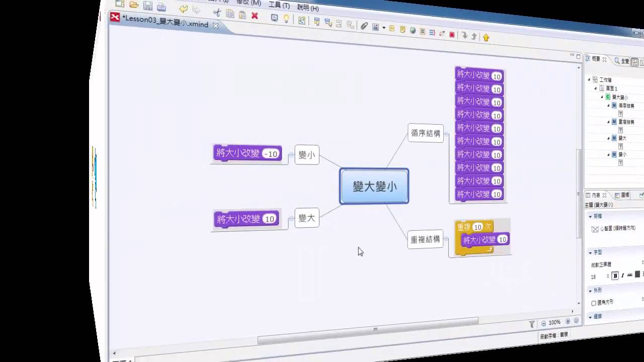
Task: Click the globe hyperlink icon
Action: tap(413, 31)
